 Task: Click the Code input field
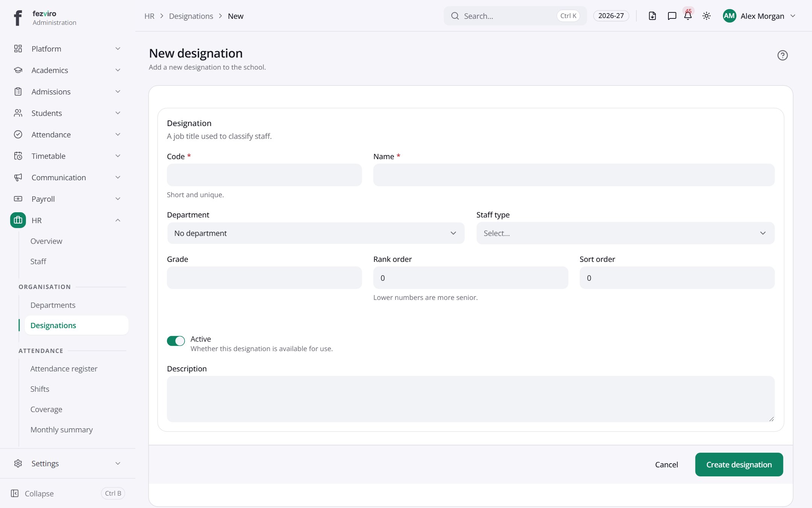pyautogui.click(x=264, y=175)
